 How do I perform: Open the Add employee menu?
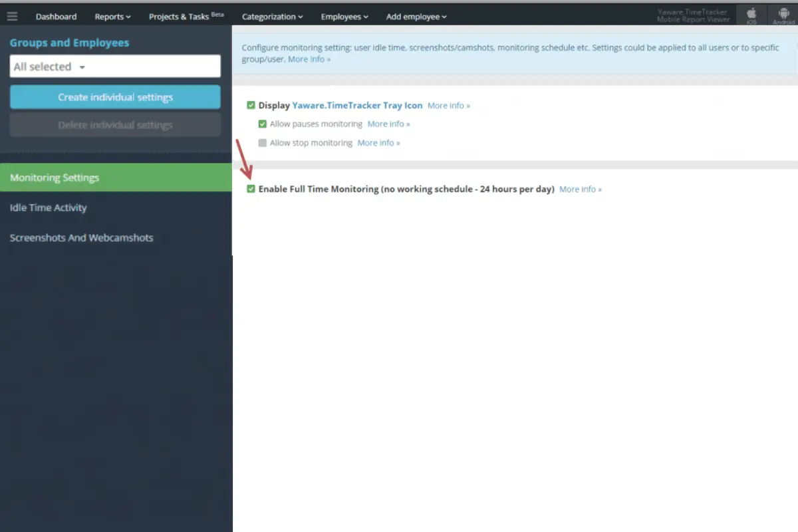point(416,16)
